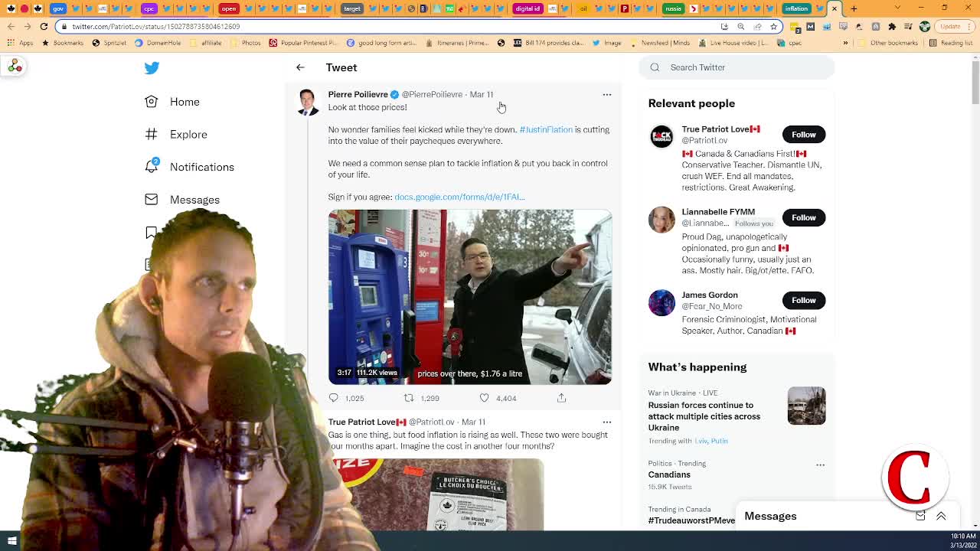Open the Other bookmarks folder
This screenshot has width=980, height=551.
point(888,43)
